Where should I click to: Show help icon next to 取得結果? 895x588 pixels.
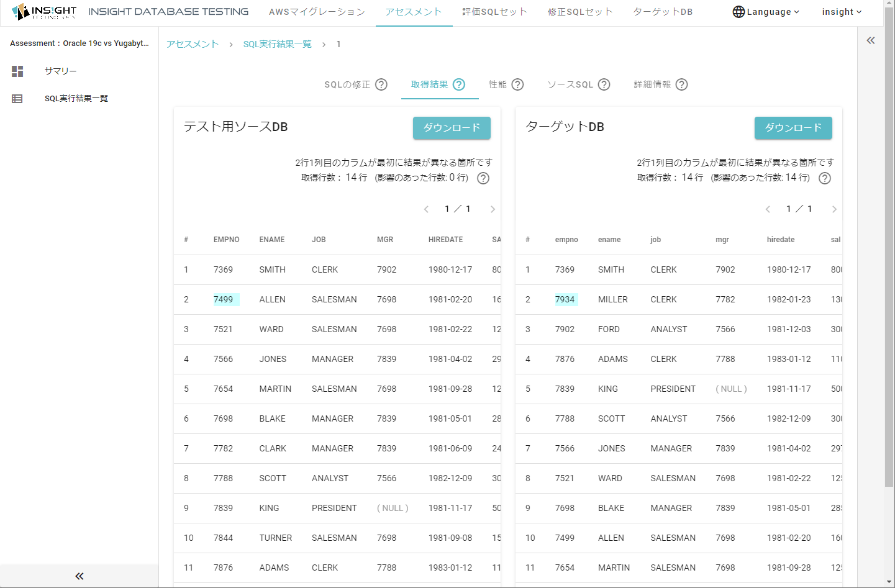(459, 84)
